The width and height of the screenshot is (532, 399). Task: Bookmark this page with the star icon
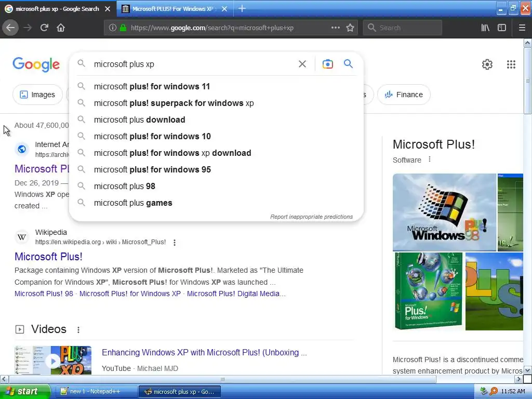(350, 28)
